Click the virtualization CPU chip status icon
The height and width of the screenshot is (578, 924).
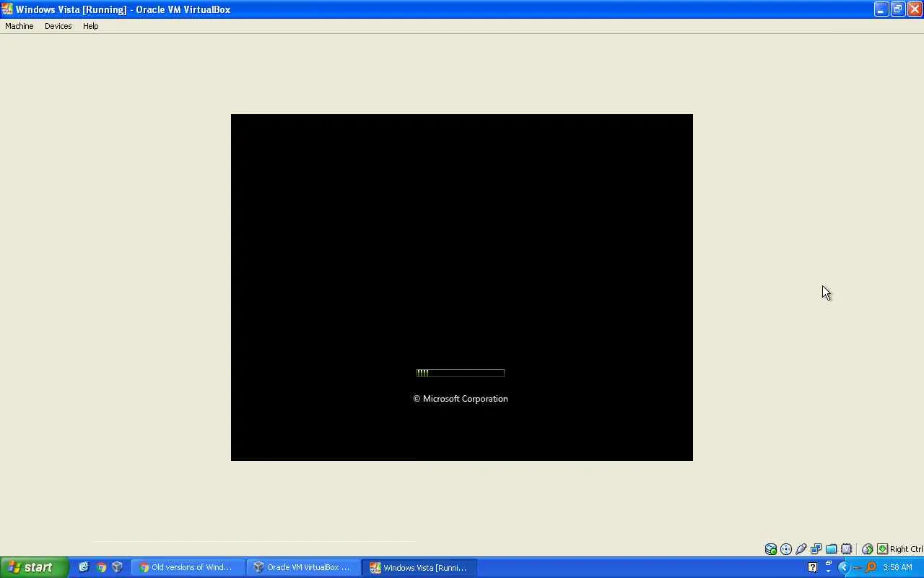pyautogui.click(x=847, y=549)
